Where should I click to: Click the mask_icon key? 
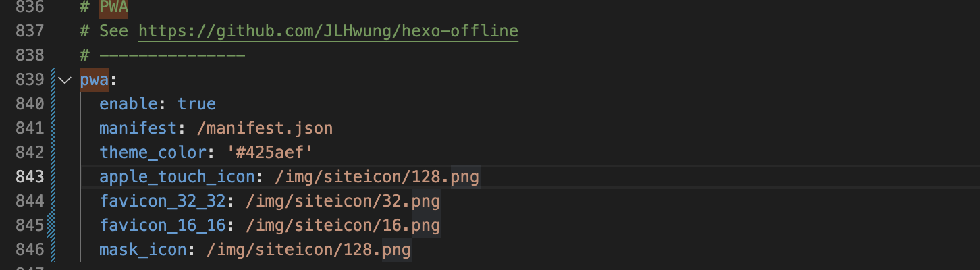click(x=142, y=250)
